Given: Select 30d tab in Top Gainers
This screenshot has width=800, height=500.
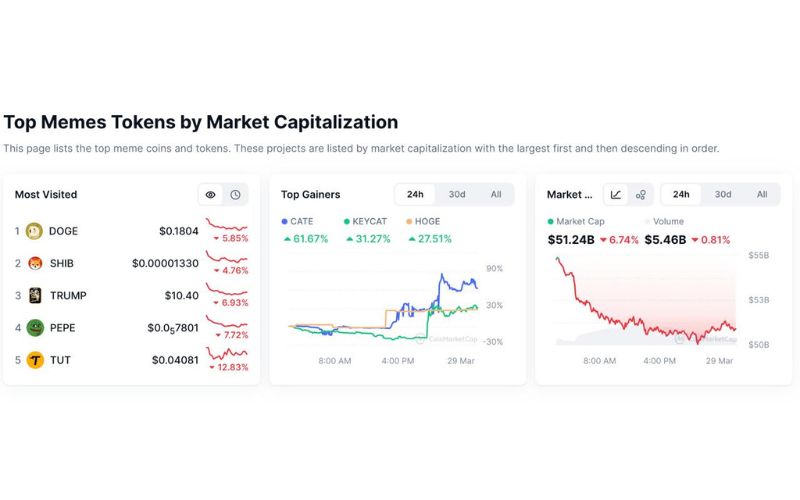Looking at the screenshot, I should coord(456,194).
